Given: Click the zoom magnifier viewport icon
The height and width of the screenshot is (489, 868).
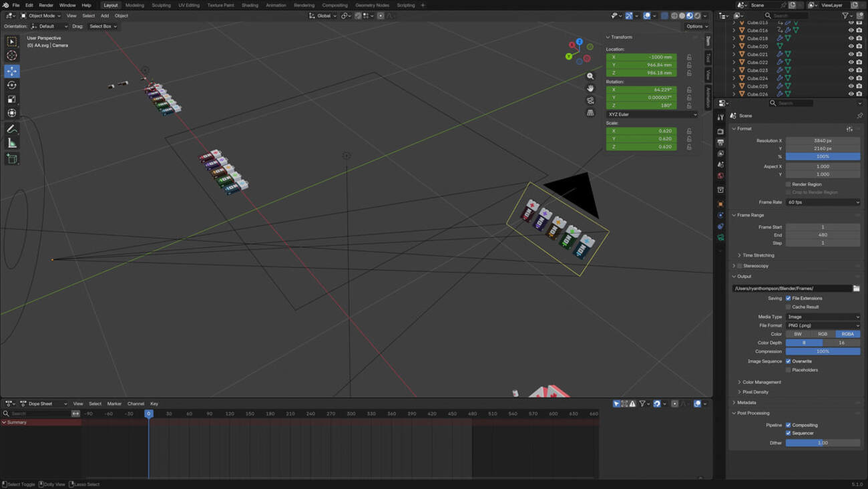Looking at the screenshot, I should pos(590,76).
